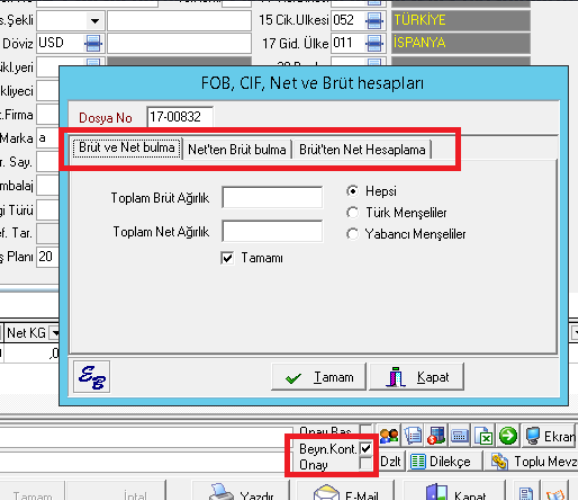Click the two-people users icon
This screenshot has width=578, height=500.
click(x=389, y=436)
